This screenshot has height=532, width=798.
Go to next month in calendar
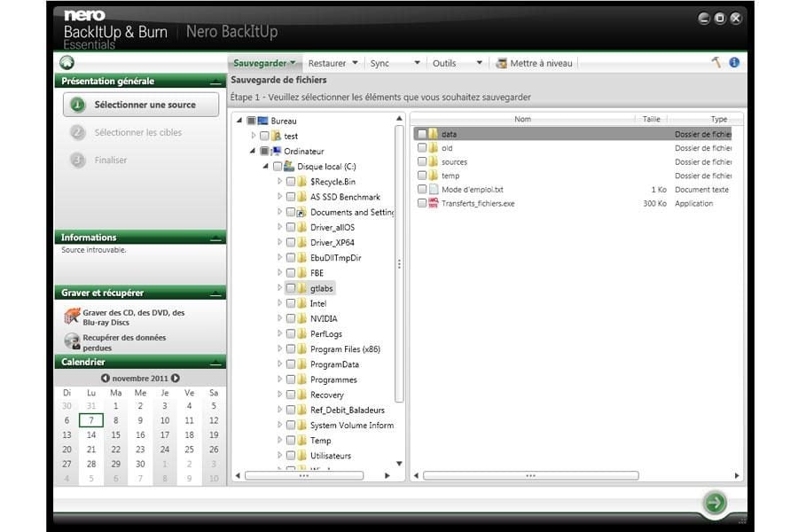coord(176,379)
